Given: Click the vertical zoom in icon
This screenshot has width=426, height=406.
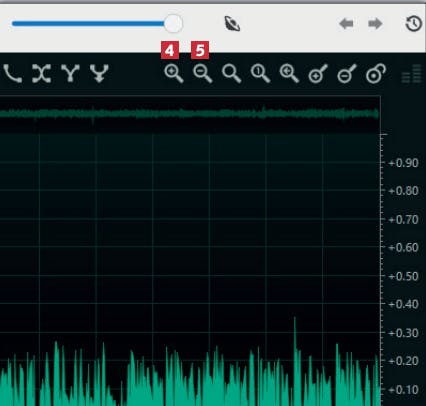Looking at the screenshot, I should [x=318, y=73].
